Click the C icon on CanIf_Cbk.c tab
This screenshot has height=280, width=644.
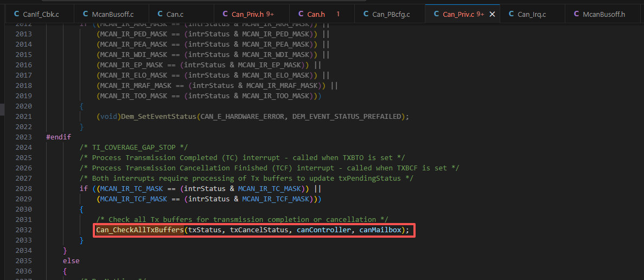pyautogui.click(x=16, y=14)
